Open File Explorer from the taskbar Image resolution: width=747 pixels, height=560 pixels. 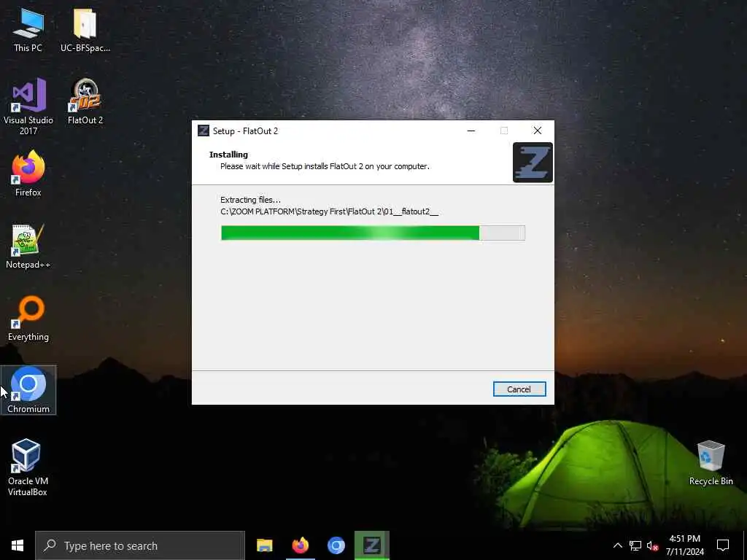(264, 545)
